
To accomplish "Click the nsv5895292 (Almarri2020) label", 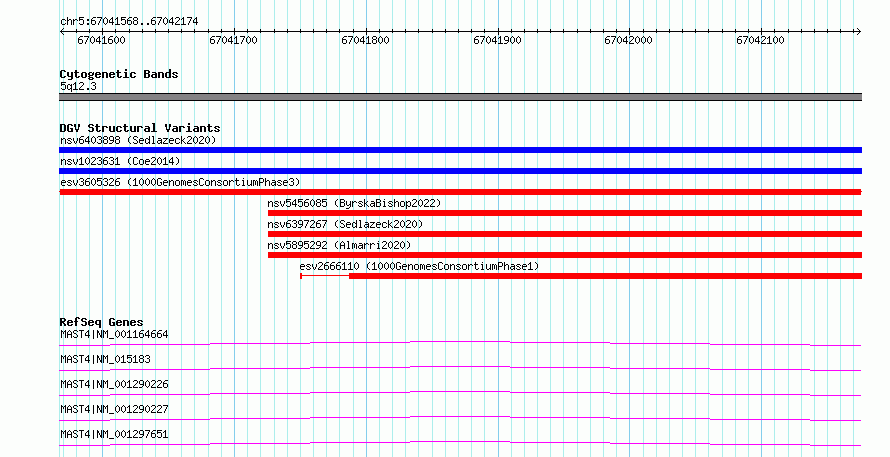I will 339,245.
